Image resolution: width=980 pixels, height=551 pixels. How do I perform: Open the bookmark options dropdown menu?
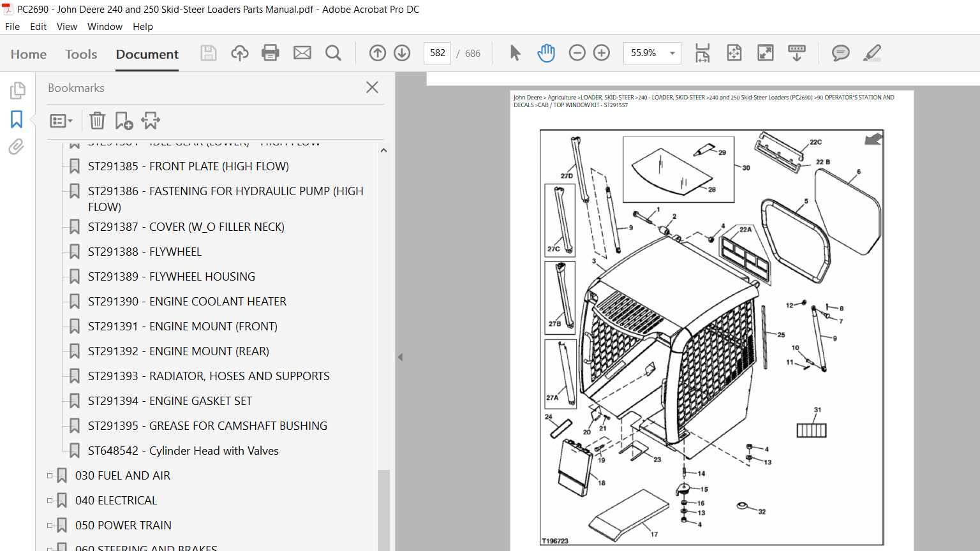click(61, 121)
